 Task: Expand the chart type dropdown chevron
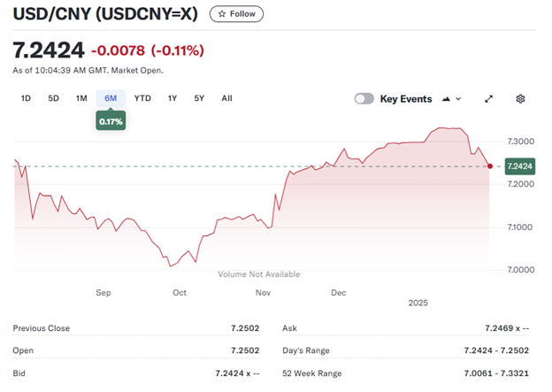[x=458, y=99]
